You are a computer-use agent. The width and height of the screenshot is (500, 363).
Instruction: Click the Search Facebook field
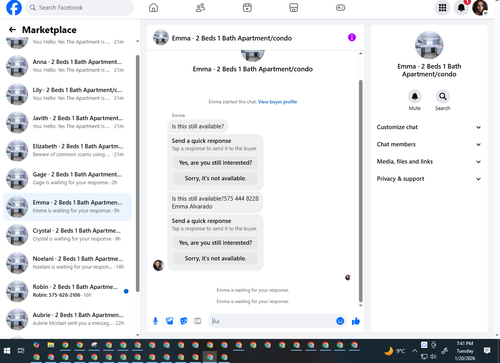click(x=80, y=7)
